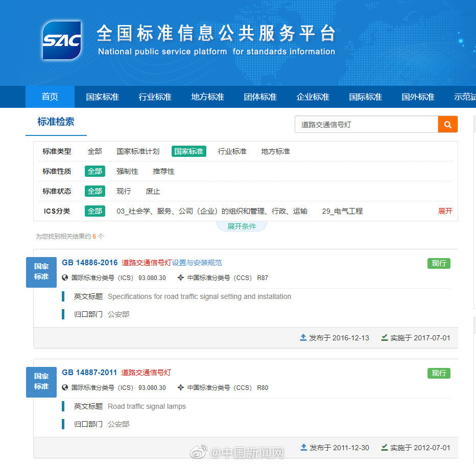This screenshot has width=476, height=464.
Task: Click 公安部 under GB 14887-2011
Action: click(x=118, y=424)
